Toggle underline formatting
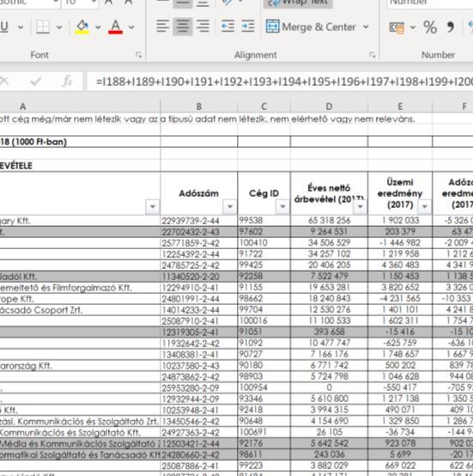Screen dimensions: 473x476 [4, 27]
